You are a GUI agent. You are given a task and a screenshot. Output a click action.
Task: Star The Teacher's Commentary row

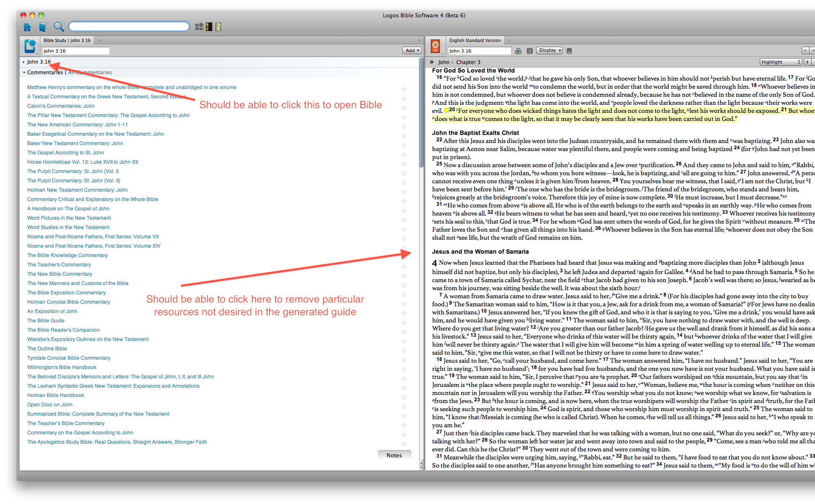[x=404, y=266]
